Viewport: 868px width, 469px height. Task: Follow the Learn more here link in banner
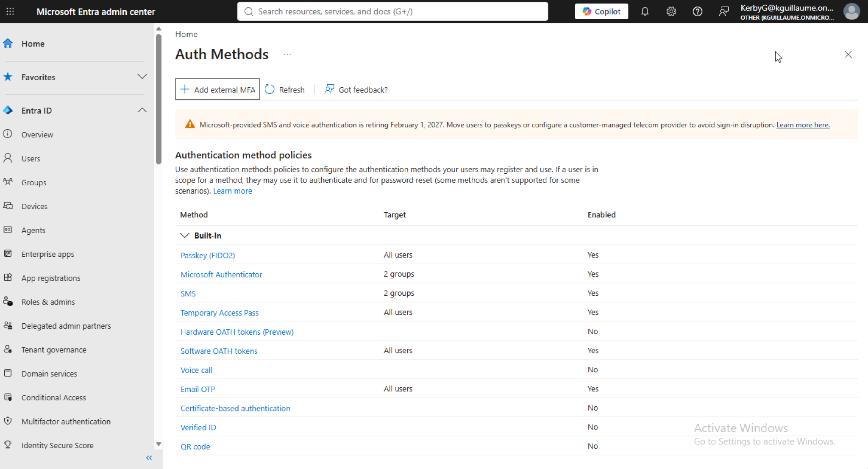click(x=803, y=125)
